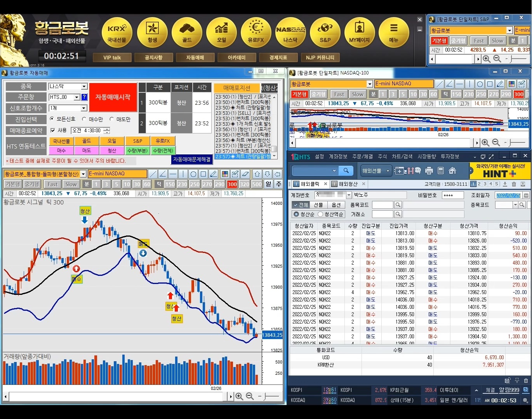532x419 pixels.
Task: Select the circle drawing tool in main chart
Action: click(x=193, y=174)
